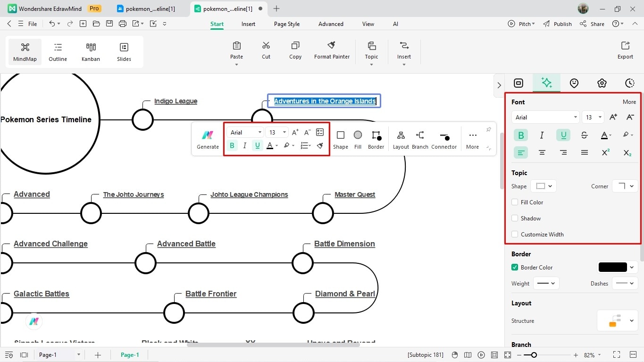
Task: Enable the Customize Width checkbox
Action: point(515,234)
